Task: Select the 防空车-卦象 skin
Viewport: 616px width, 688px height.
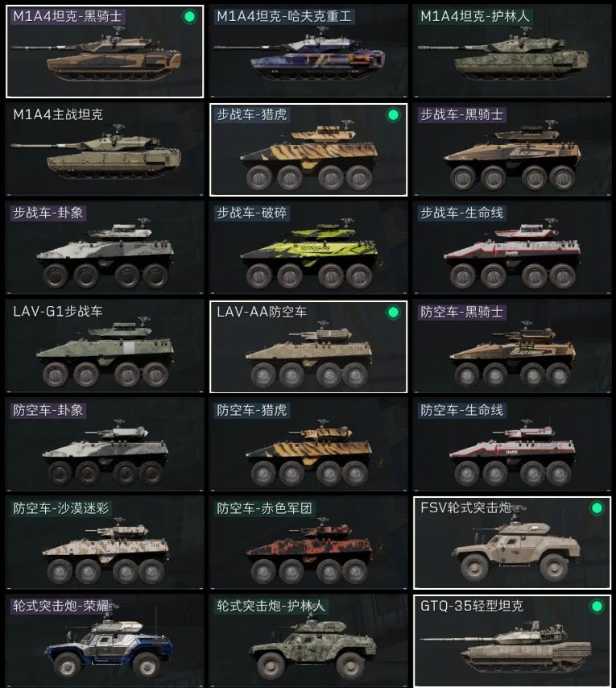Action: (x=105, y=445)
